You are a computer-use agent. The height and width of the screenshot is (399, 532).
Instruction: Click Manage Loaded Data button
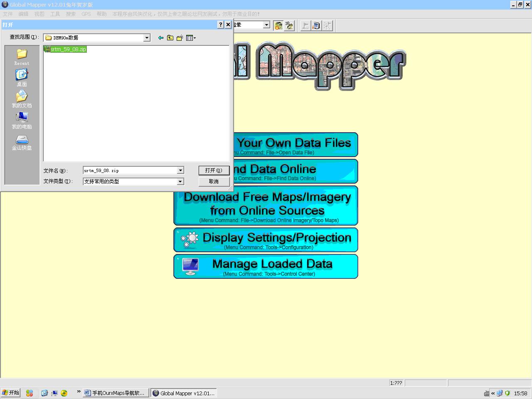(x=266, y=266)
